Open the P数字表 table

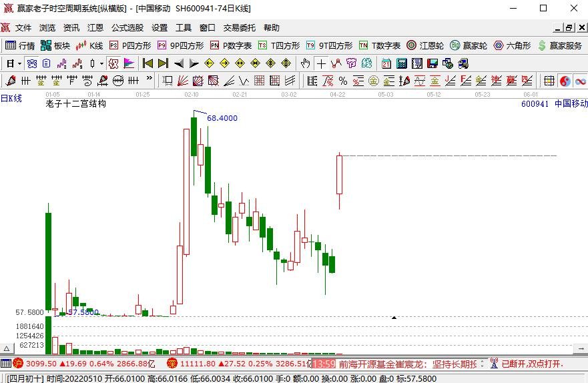click(x=231, y=46)
